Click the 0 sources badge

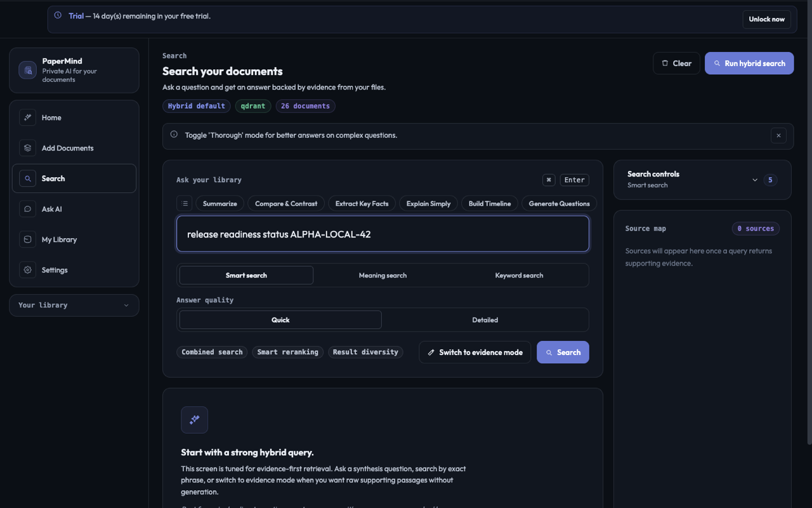pyautogui.click(x=756, y=229)
